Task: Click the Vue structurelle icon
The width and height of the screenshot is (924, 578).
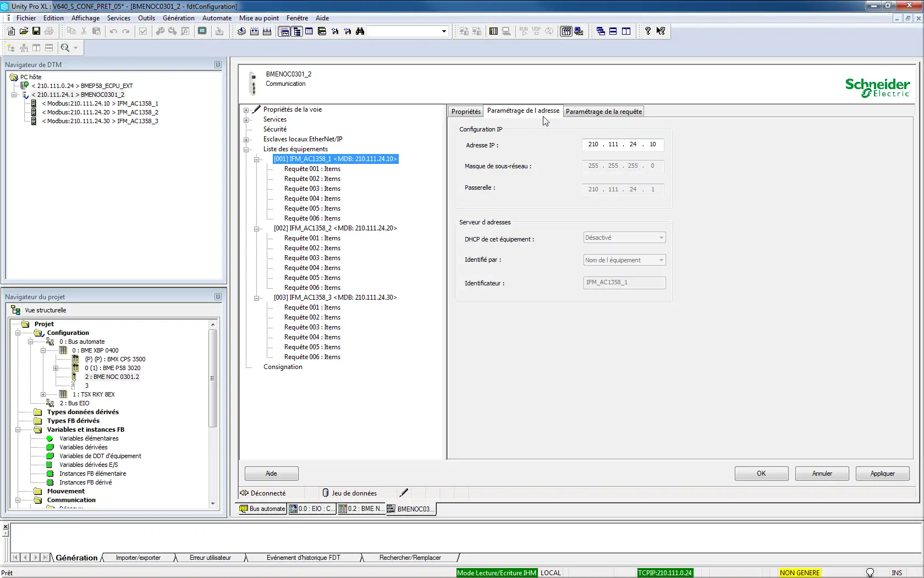Action: click(x=15, y=310)
